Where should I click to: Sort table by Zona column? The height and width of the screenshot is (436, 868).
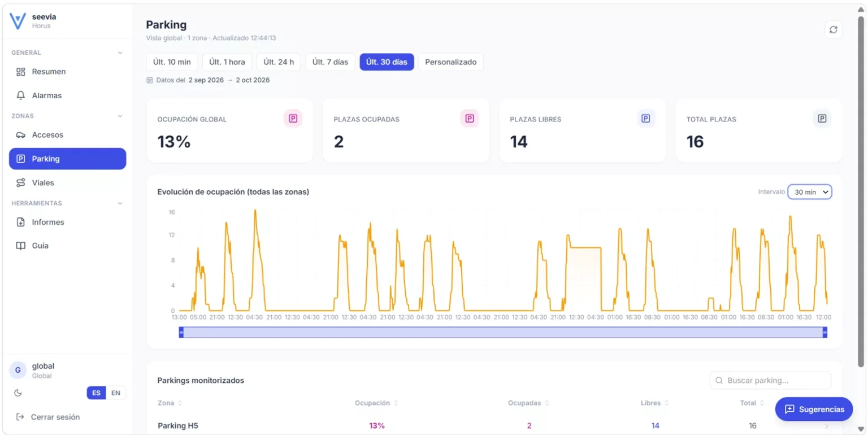[170, 403]
